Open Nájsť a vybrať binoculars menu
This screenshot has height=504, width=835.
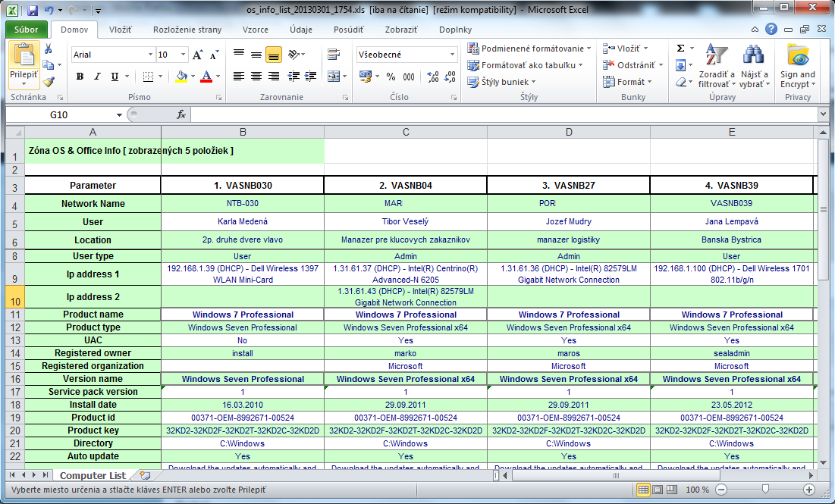[x=754, y=66]
